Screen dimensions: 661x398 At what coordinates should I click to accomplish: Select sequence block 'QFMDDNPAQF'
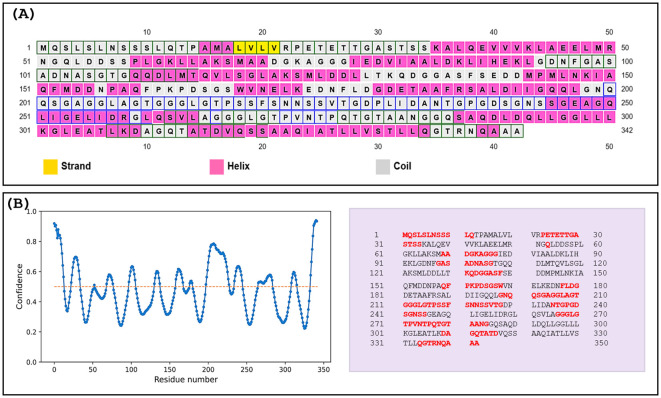(x=426, y=286)
